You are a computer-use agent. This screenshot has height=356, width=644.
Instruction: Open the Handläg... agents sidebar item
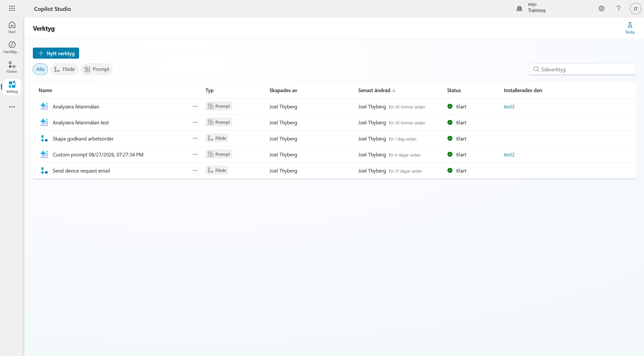coord(12,47)
